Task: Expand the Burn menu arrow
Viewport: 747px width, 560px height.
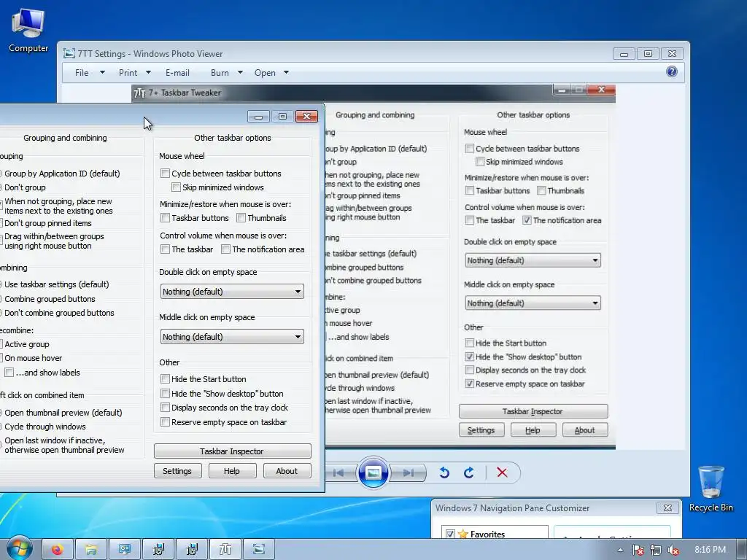Action: 240,72
